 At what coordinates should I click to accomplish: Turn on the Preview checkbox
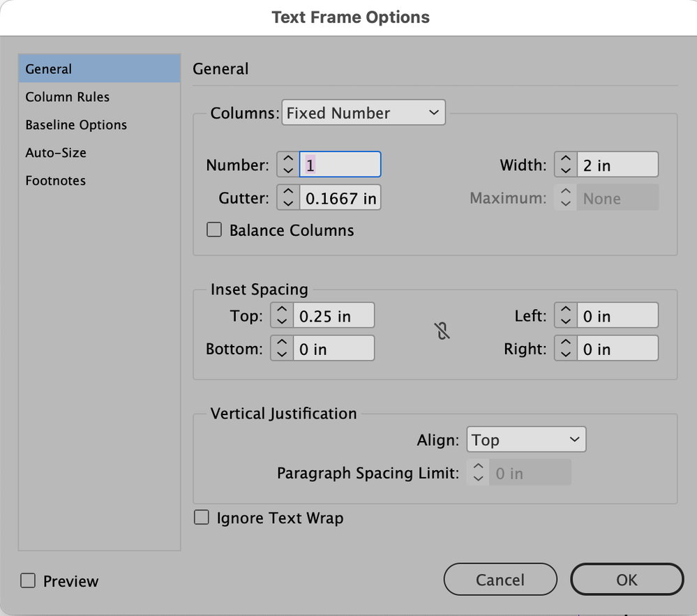pos(28,580)
